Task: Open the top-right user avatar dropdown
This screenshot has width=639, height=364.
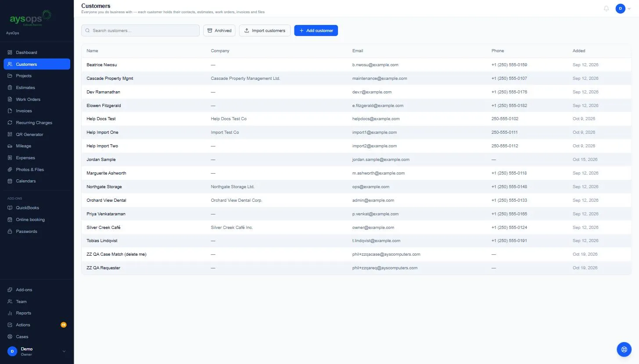Action: point(623,8)
